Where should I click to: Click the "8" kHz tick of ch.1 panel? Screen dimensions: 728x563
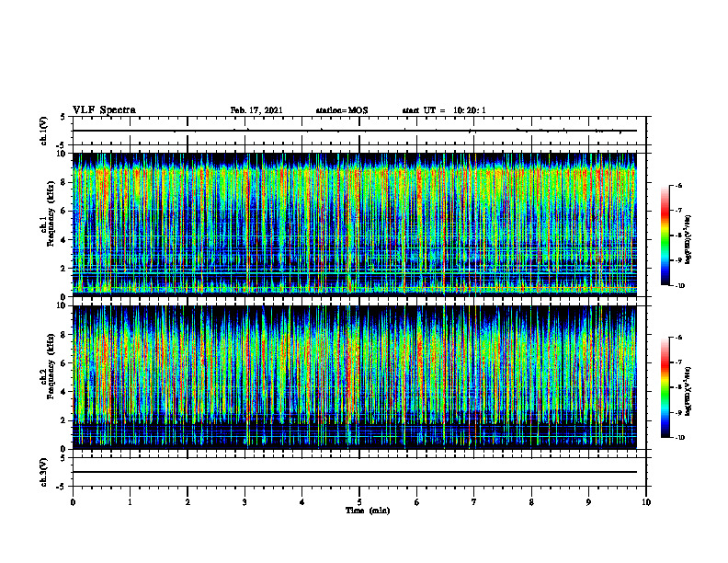[64, 182]
